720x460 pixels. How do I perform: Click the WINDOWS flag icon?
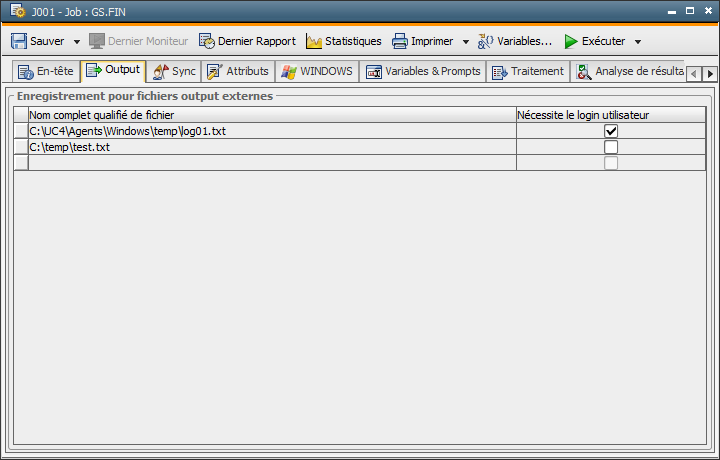click(x=289, y=72)
